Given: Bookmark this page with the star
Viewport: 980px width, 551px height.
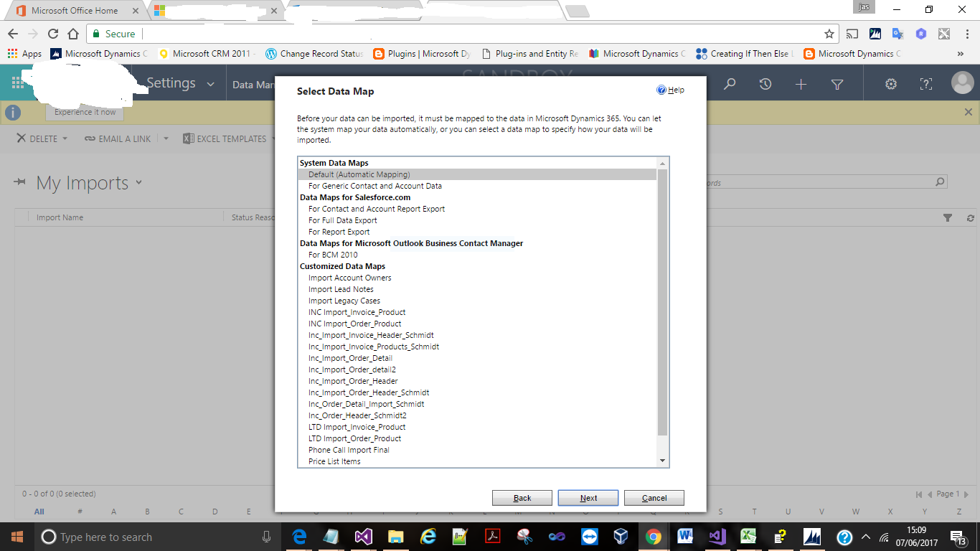Looking at the screenshot, I should (829, 34).
